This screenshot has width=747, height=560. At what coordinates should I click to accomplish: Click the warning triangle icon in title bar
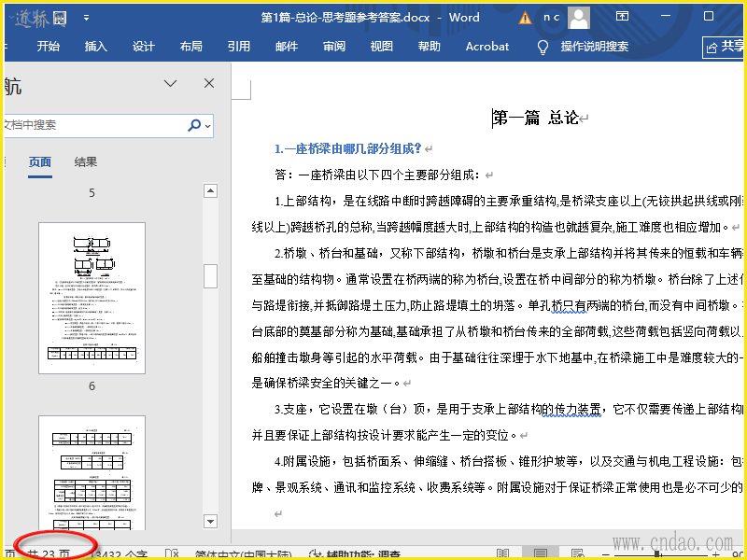pos(526,18)
